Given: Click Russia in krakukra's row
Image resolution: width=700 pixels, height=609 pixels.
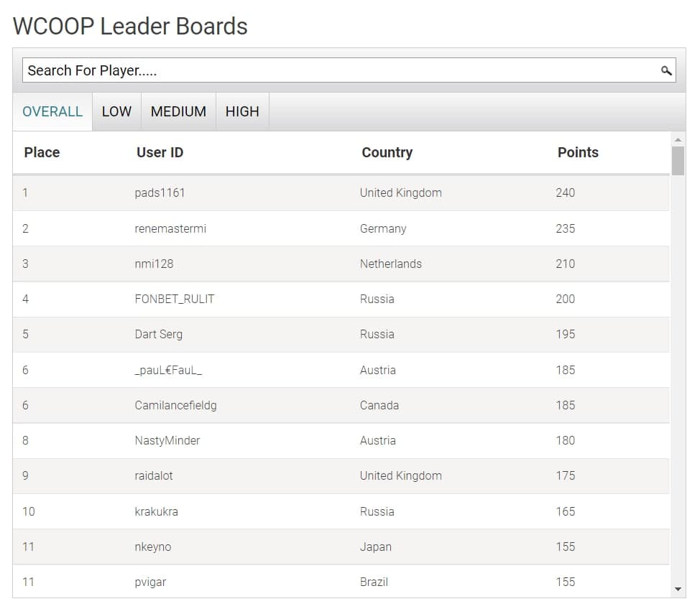Looking at the screenshot, I should click(x=377, y=511).
